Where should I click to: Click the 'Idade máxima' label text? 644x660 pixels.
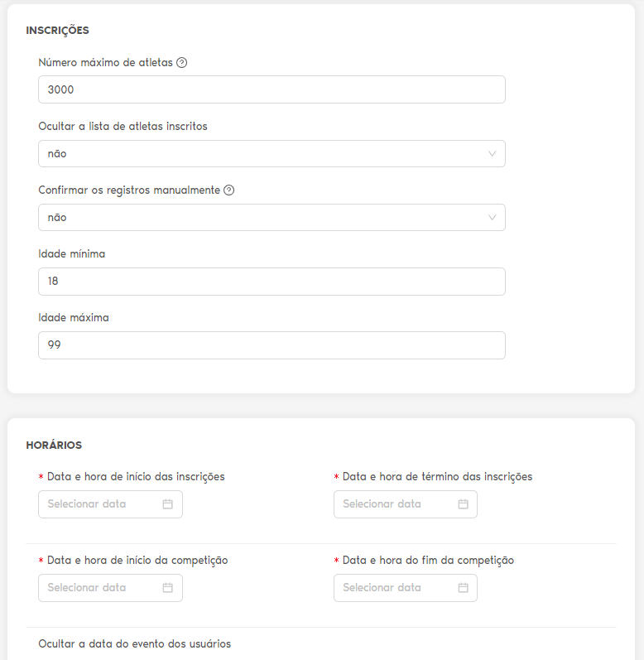click(74, 318)
